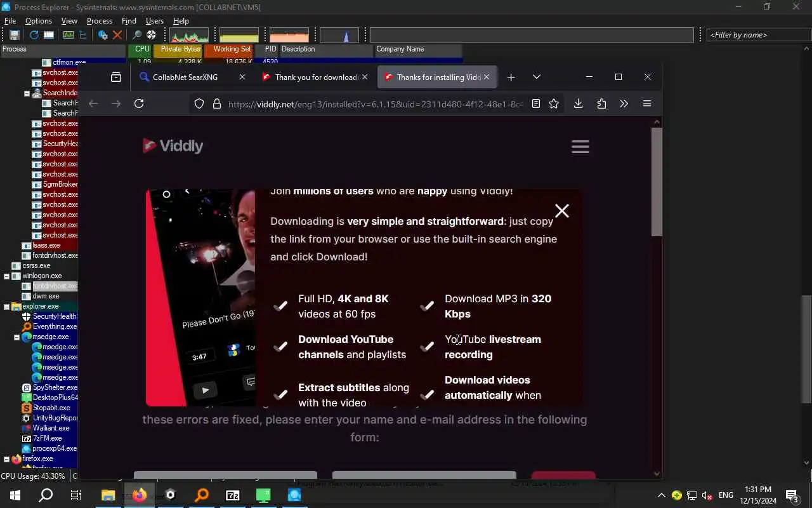Open the System Information toolbar icon
812x508 pixels.
(x=69, y=35)
